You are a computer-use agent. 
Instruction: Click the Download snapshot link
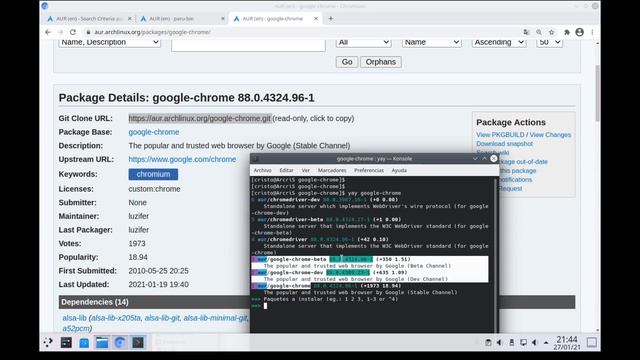(x=504, y=144)
